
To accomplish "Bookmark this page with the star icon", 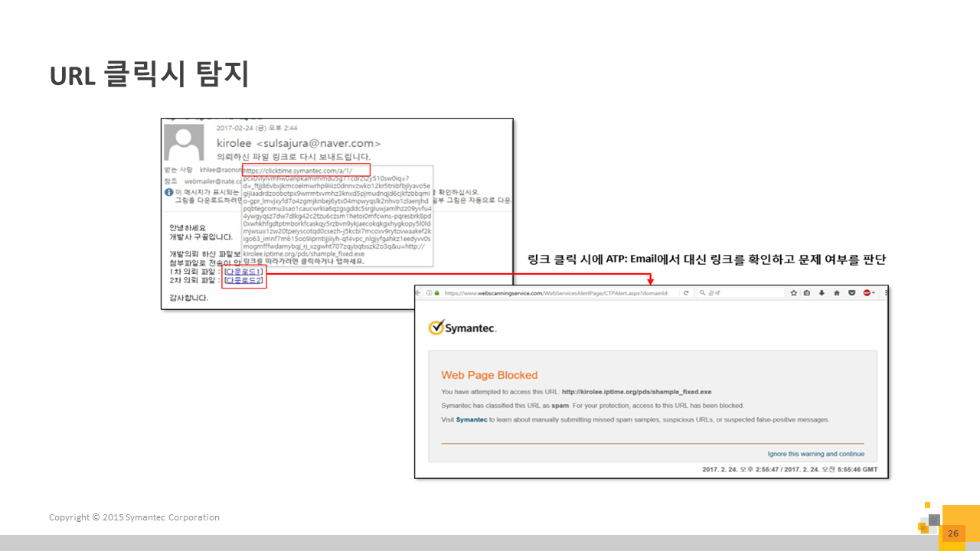I will click(x=794, y=292).
